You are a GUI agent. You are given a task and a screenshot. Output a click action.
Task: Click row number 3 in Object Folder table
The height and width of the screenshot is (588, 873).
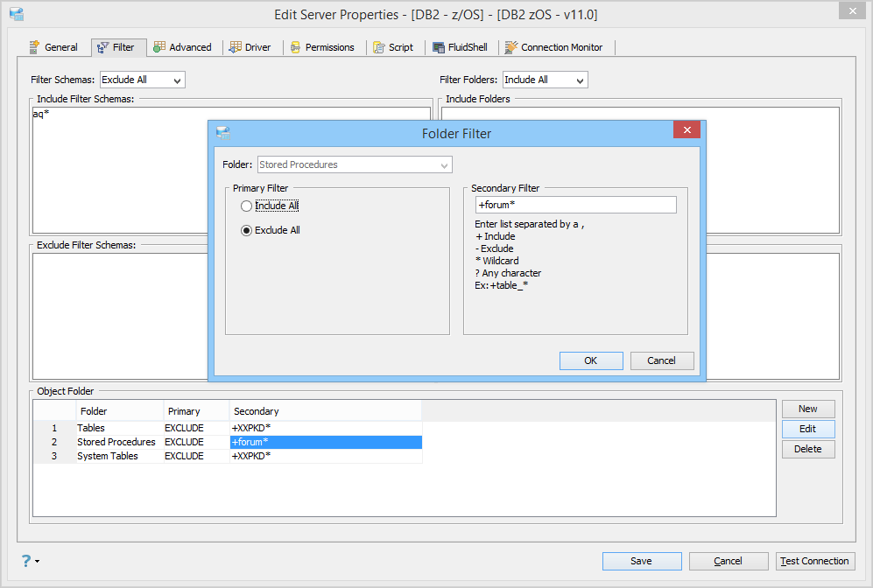tap(54, 456)
